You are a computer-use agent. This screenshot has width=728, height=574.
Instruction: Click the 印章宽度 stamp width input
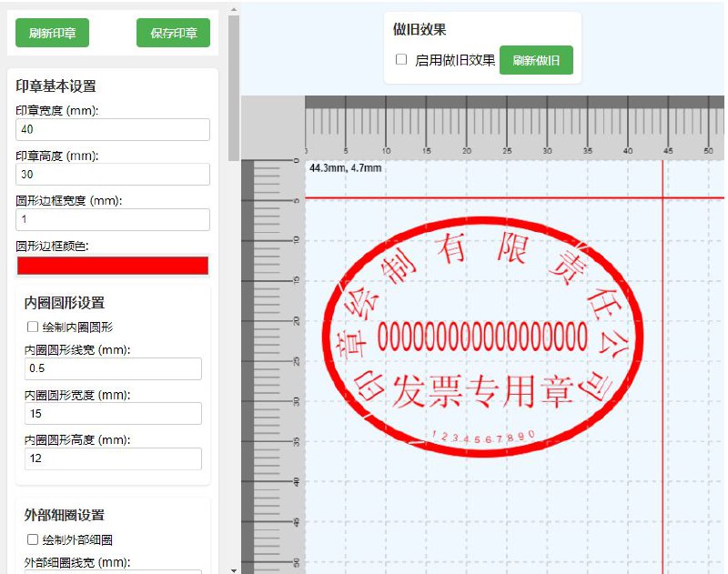click(113, 129)
